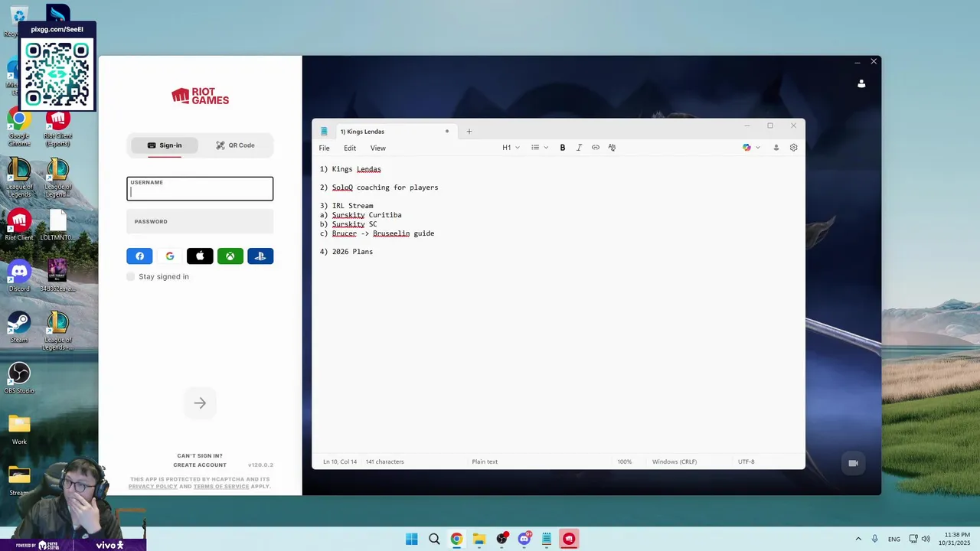Sign in with Apple
Screen dimensions: 980x551
pyautogui.click(x=200, y=256)
